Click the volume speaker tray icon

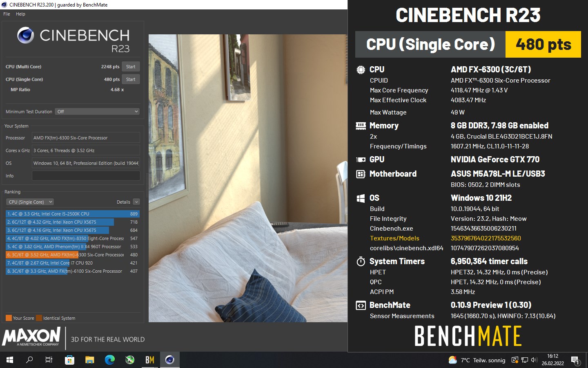pyautogui.click(x=534, y=360)
